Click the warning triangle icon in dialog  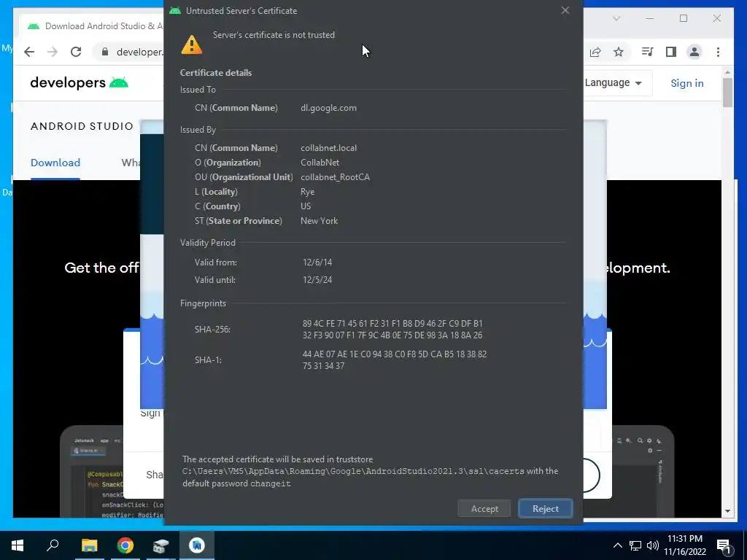(x=192, y=44)
